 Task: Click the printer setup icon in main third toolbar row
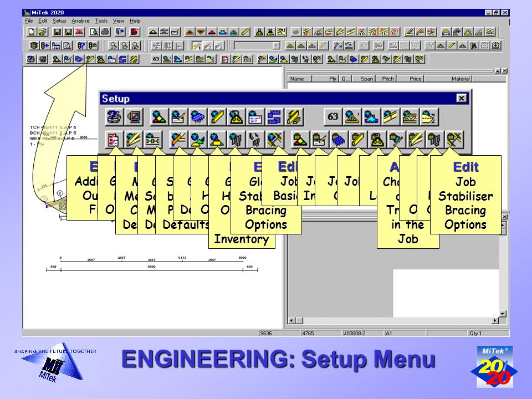31,59
